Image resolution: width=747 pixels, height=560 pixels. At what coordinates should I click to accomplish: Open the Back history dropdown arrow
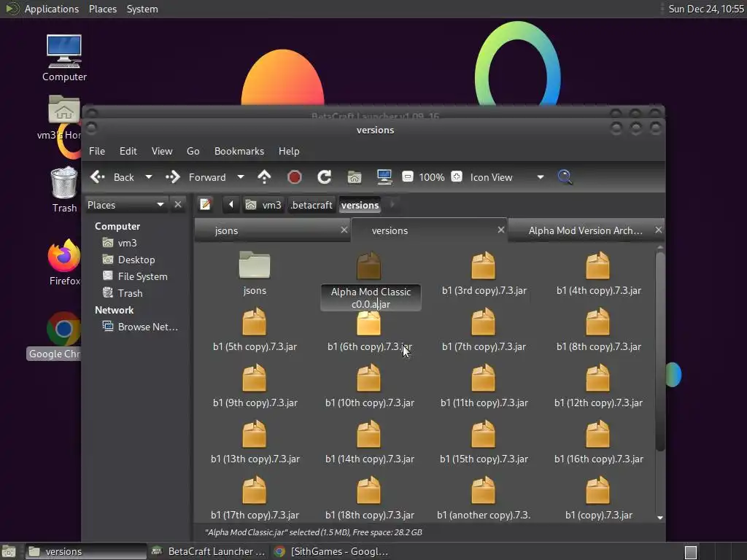coord(149,177)
